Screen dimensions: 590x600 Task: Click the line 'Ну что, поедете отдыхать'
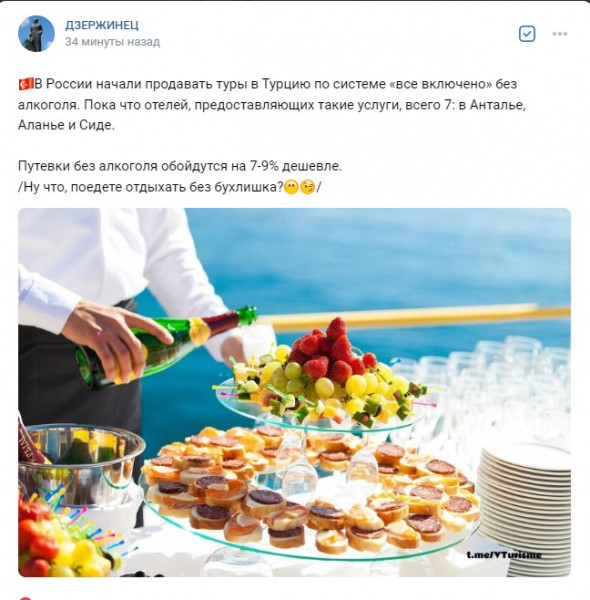[x=170, y=187]
